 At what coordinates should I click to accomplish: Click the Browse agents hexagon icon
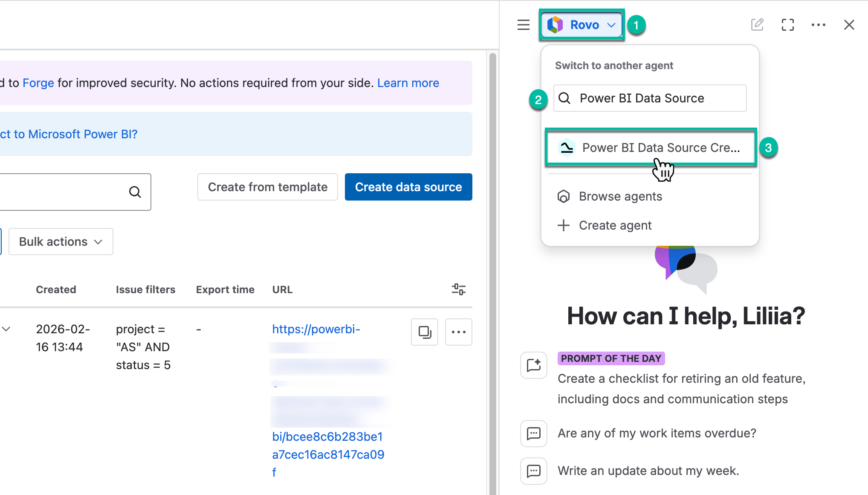pyautogui.click(x=564, y=196)
